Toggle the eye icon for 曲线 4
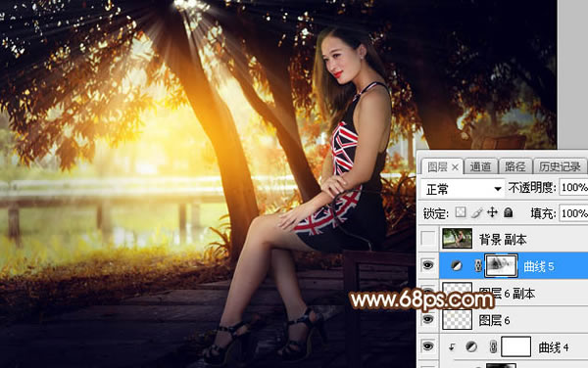The image size is (588, 368). (428, 346)
